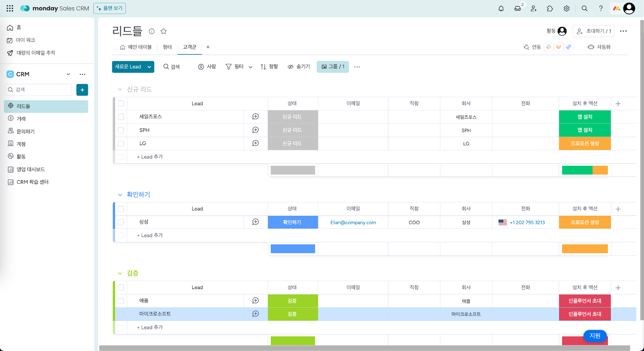Click 초대하기 / 1 button
This screenshot has width=644, height=351.
594,31
